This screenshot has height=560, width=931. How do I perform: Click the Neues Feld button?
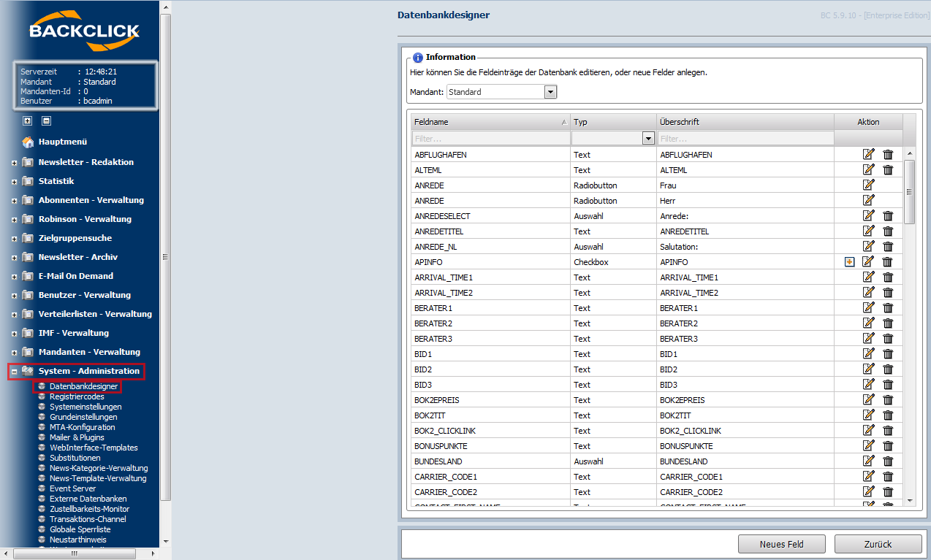(x=782, y=544)
